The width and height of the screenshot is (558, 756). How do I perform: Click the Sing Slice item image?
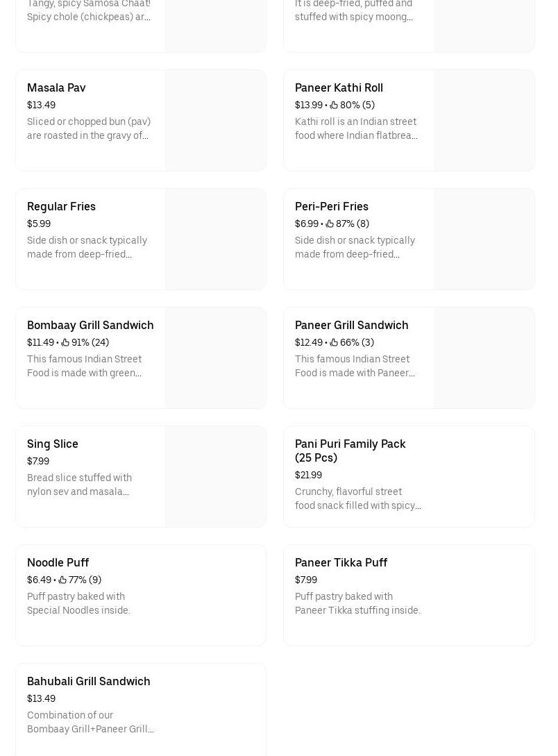click(x=215, y=476)
